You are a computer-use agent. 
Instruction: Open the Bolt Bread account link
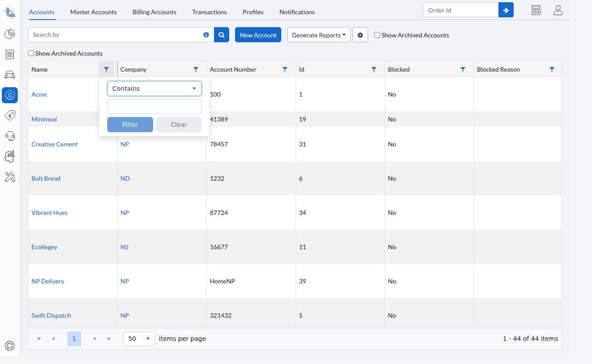[x=46, y=178]
